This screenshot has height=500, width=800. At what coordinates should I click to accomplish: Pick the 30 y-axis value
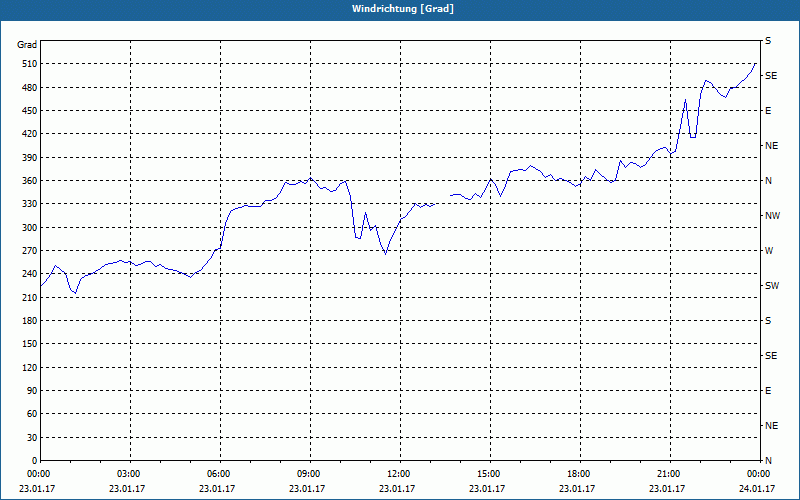32,438
